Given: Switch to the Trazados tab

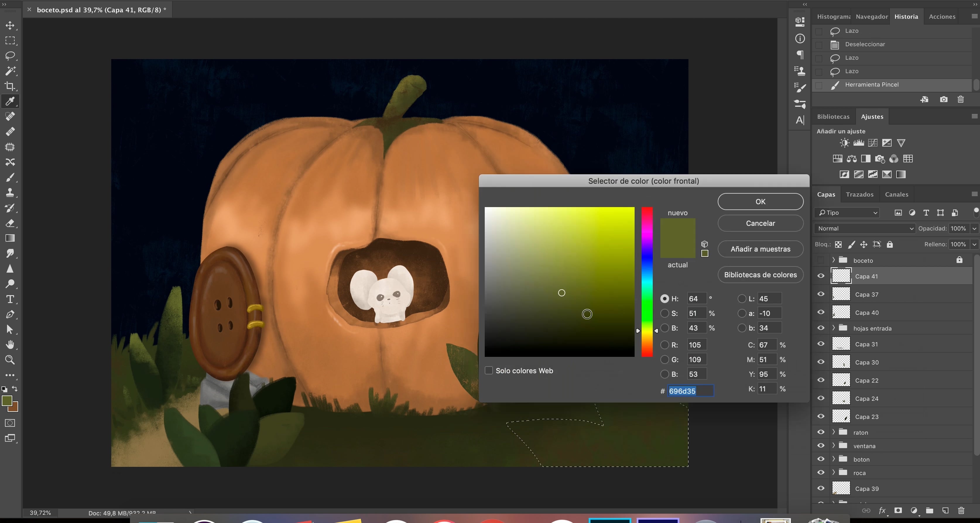Looking at the screenshot, I should coord(859,194).
